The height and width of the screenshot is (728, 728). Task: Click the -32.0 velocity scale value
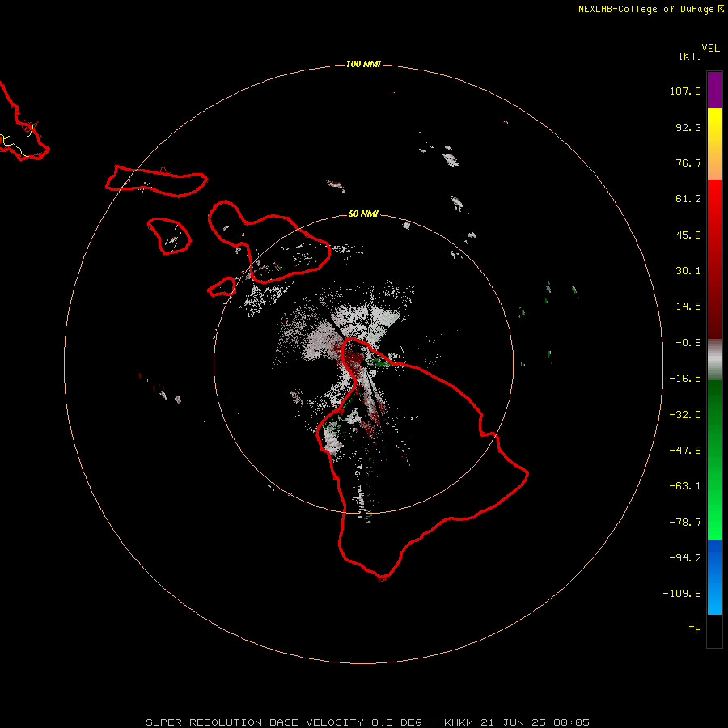click(x=685, y=415)
